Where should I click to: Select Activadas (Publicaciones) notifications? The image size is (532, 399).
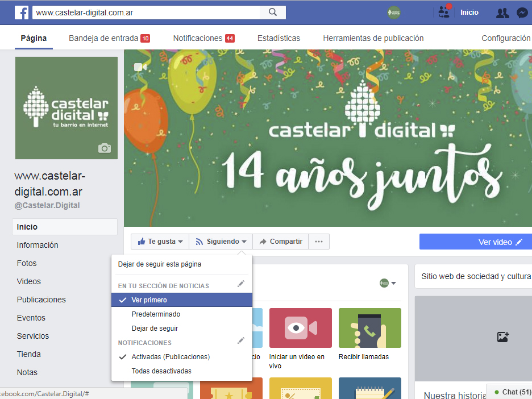(182, 357)
